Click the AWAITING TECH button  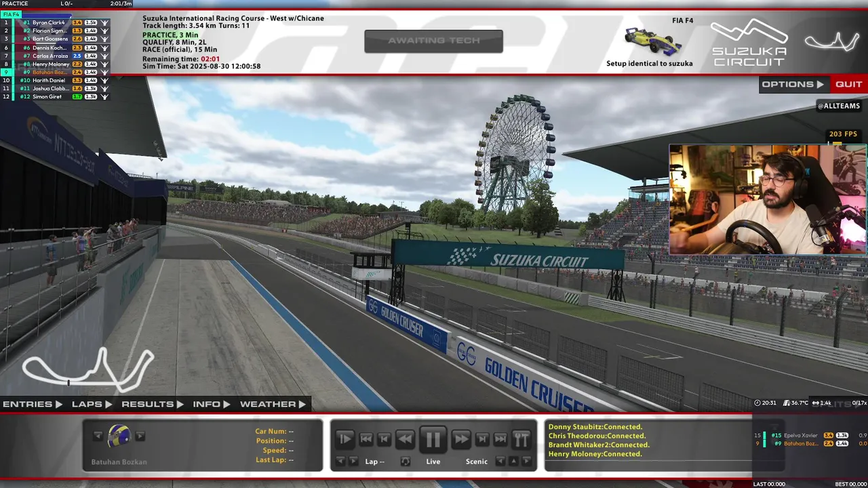click(433, 41)
